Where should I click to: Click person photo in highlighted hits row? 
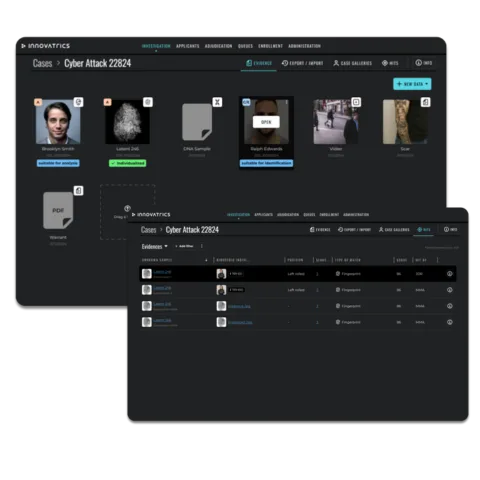tap(221, 274)
